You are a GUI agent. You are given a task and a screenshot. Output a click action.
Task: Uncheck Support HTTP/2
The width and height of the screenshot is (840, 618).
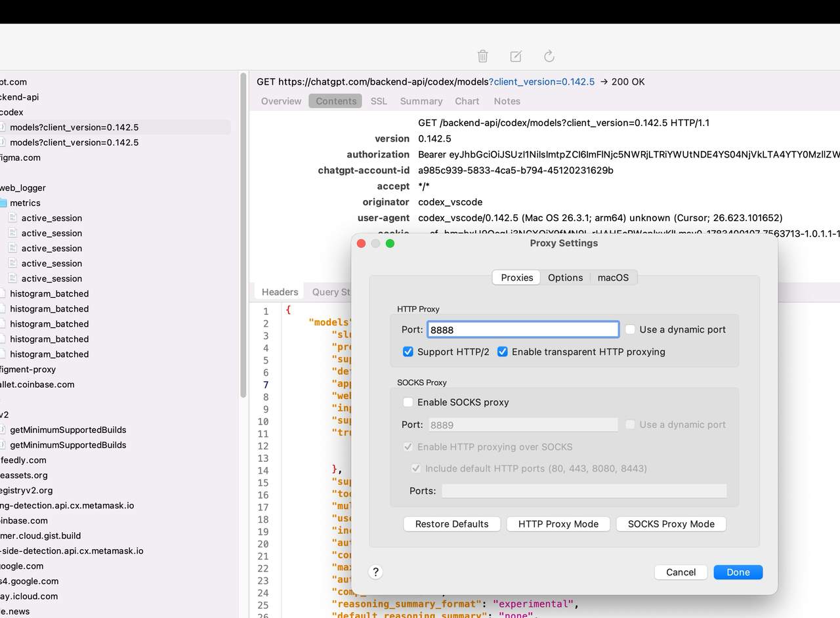(408, 352)
